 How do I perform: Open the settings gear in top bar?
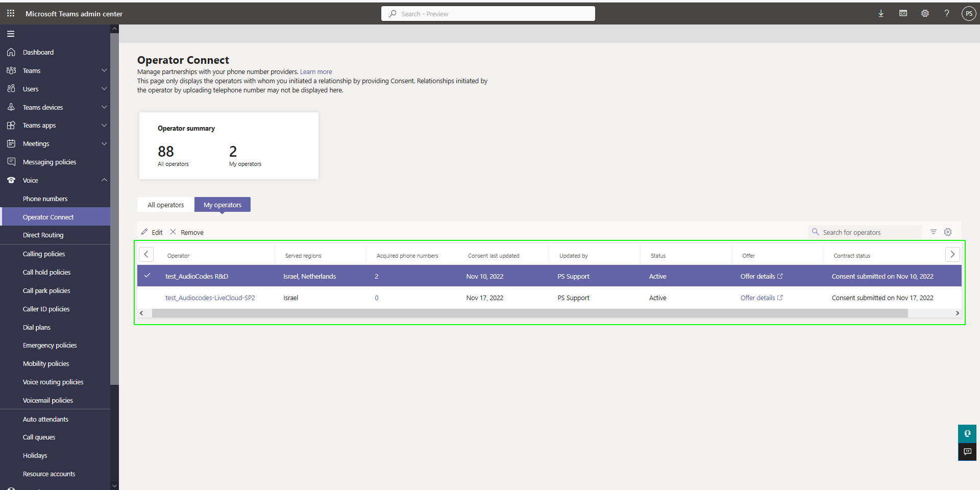click(925, 14)
